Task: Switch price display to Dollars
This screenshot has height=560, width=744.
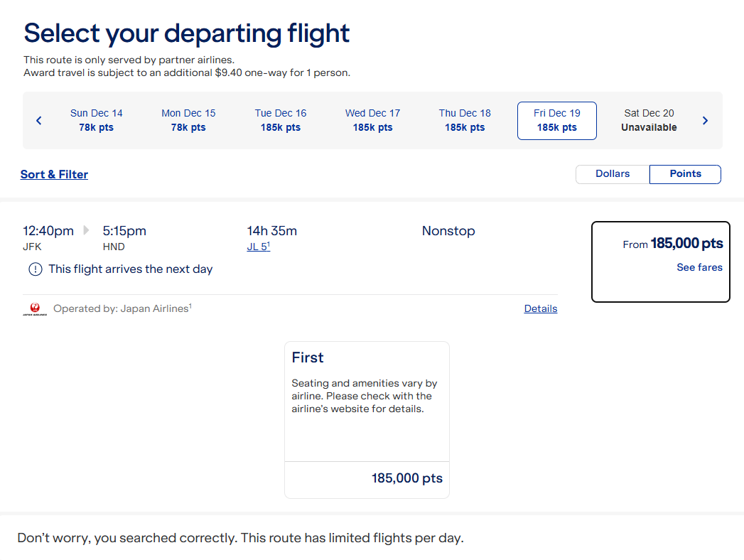Action: coord(613,174)
